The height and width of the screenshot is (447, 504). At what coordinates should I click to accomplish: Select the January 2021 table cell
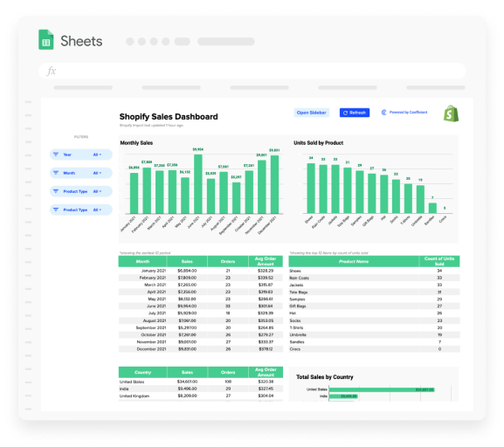[154, 271]
